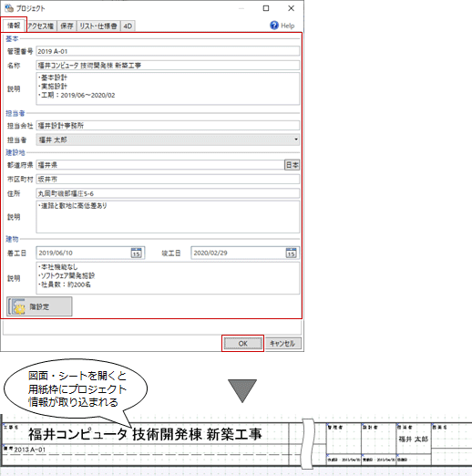Click the 基本 section header

(12, 38)
